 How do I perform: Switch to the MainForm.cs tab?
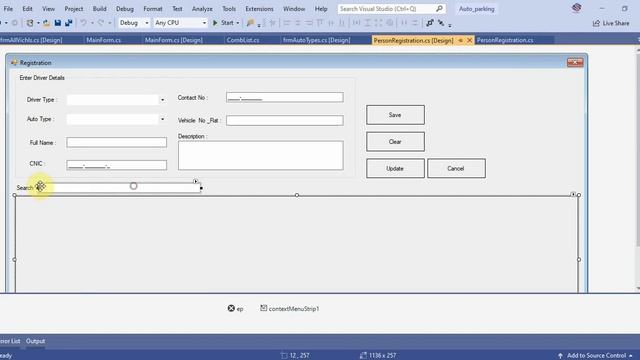click(x=103, y=40)
